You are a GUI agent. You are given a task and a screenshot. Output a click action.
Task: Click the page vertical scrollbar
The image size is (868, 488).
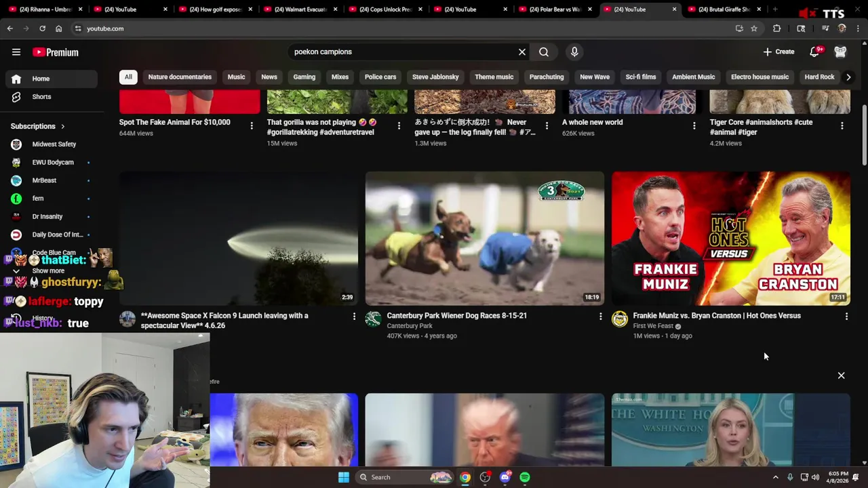click(x=864, y=134)
